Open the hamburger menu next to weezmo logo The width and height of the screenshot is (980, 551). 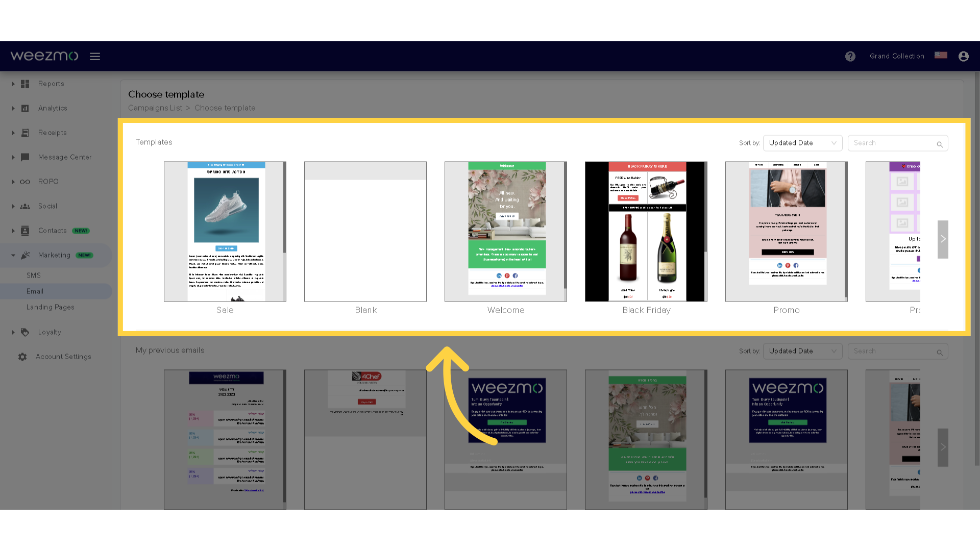click(x=95, y=56)
